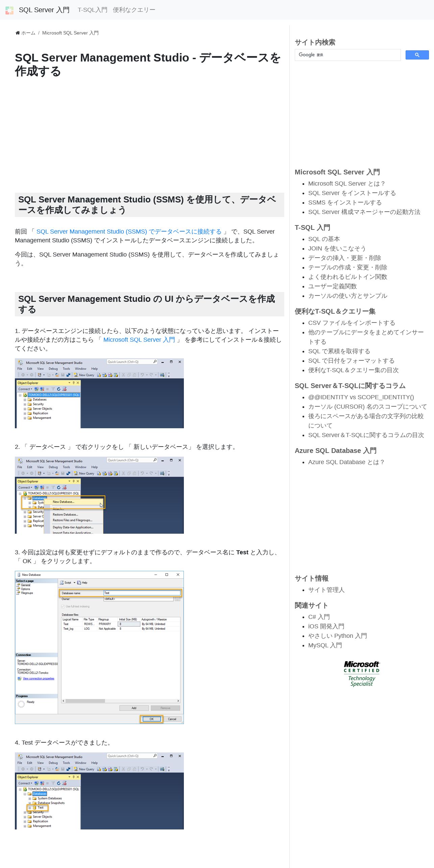Open the SQL の基本 link
The image size is (434, 868).
324,239
